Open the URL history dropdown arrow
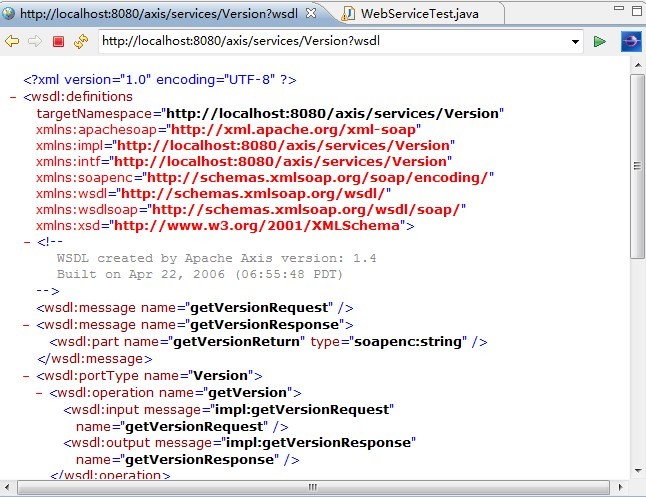This screenshot has height=497, width=646. (575, 42)
